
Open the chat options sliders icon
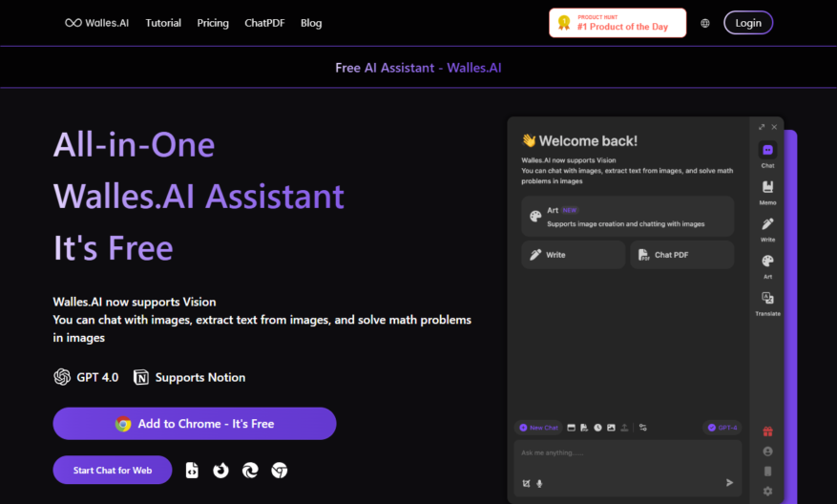click(643, 428)
